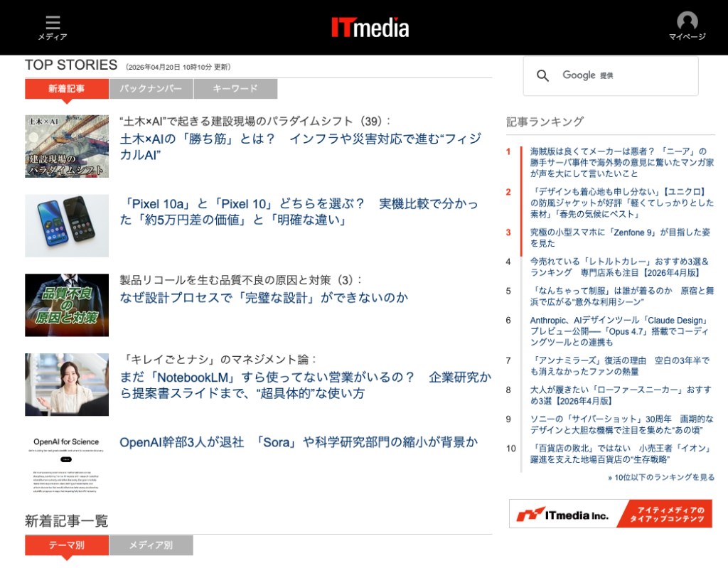Open the メディア hamburger menu icon
Screen dimensions: 728x568
click(x=53, y=22)
